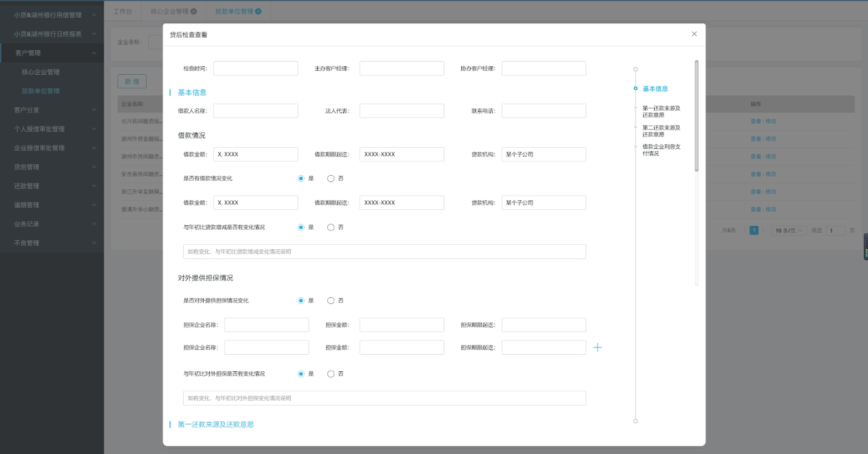This screenshot has width=868, height=454.
Task: Focus the 跳至 page number input
Action: pyautogui.click(x=835, y=230)
